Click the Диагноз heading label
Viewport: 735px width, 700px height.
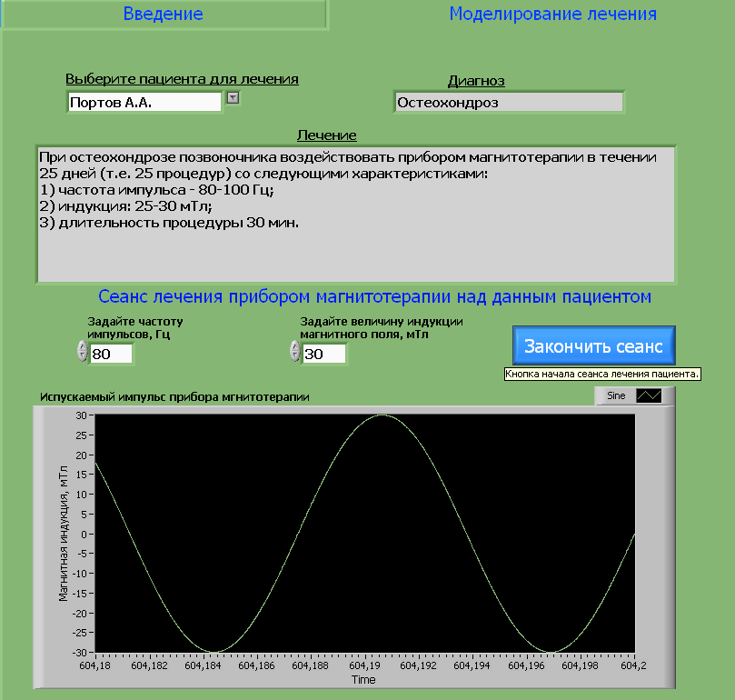476,81
